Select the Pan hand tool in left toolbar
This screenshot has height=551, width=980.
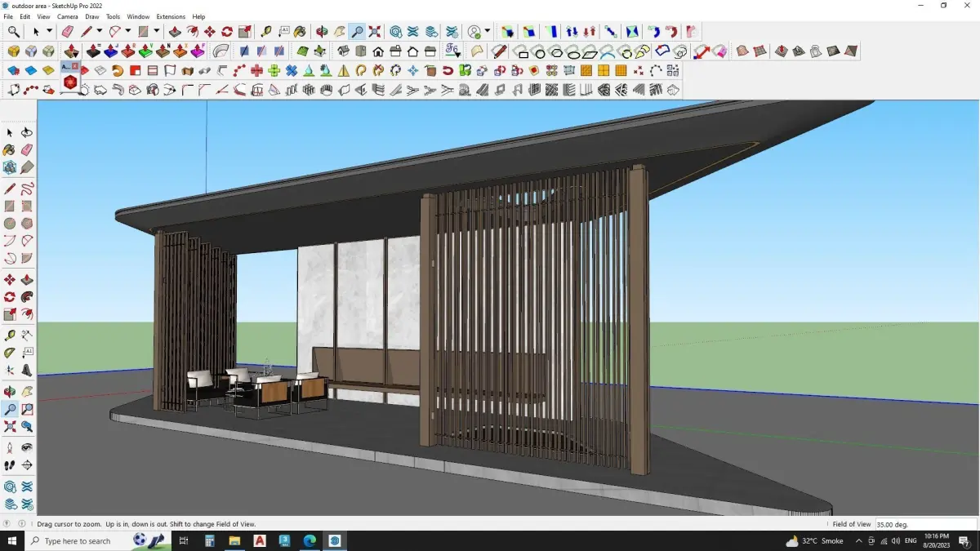click(x=27, y=391)
